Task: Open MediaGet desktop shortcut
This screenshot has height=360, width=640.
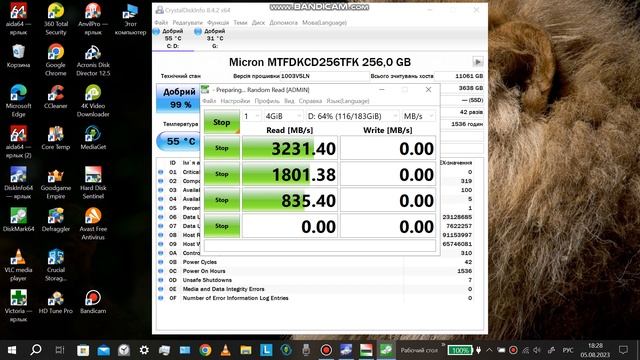Action: pyautogui.click(x=93, y=138)
